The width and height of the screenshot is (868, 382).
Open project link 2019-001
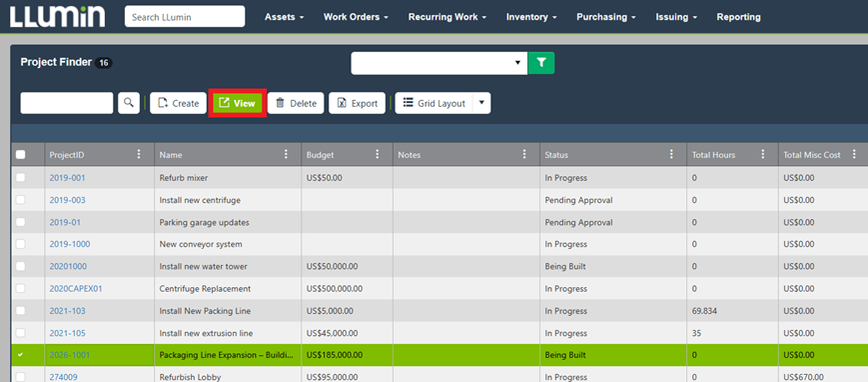click(68, 178)
